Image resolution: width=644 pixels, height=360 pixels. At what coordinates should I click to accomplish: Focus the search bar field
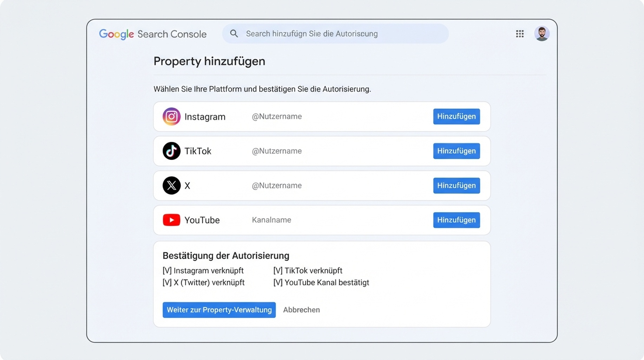point(335,34)
